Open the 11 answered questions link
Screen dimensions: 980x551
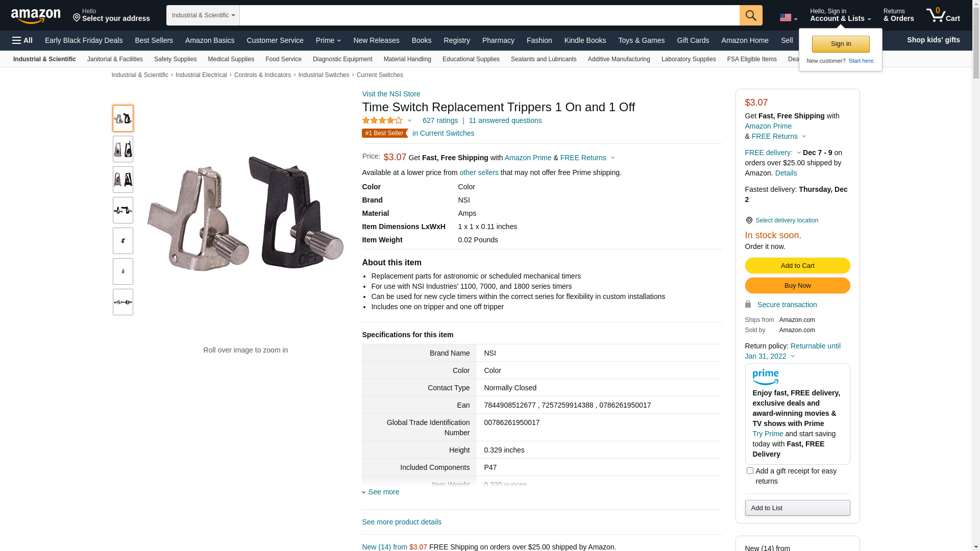pos(505,120)
